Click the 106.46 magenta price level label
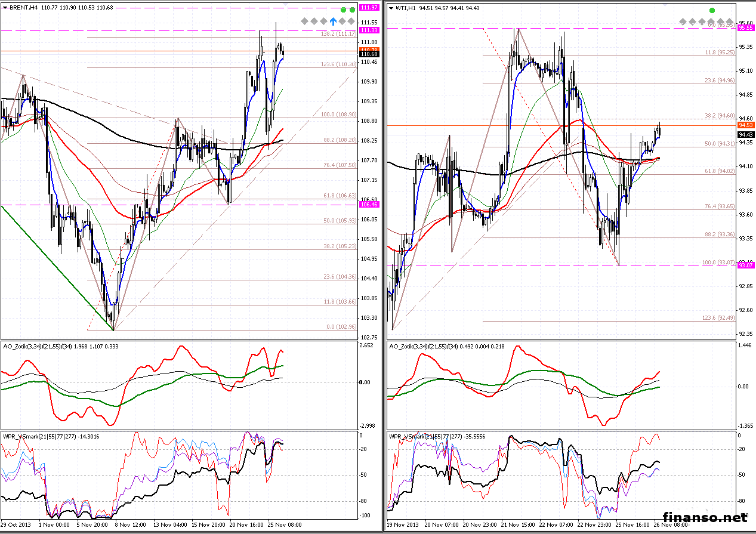 [370, 204]
